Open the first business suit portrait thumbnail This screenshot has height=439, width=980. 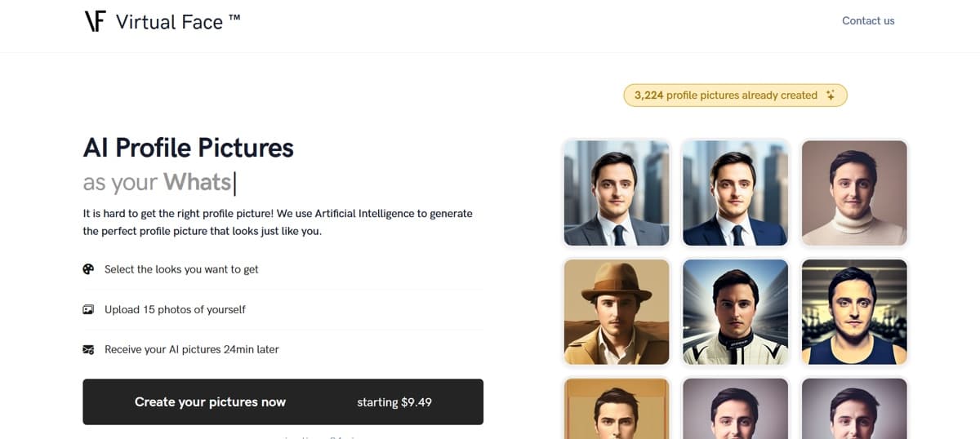pyautogui.click(x=617, y=193)
